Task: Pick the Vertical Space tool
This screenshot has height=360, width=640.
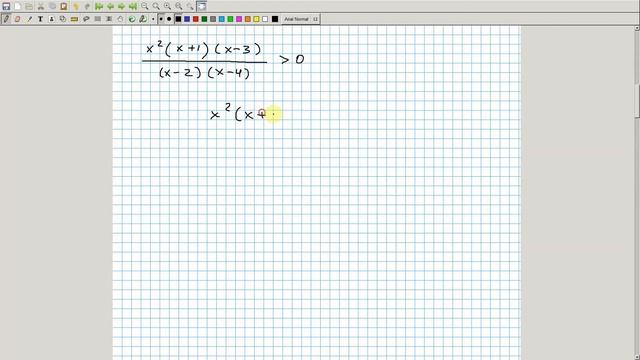Action: [x=109, y=19]
